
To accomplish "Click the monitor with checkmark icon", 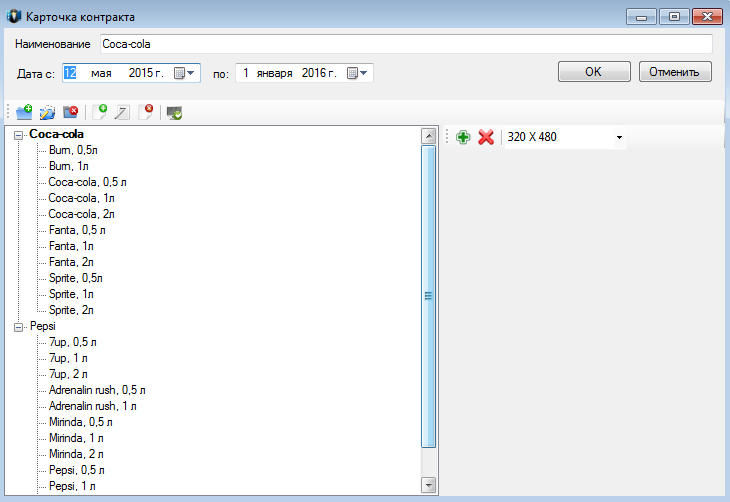I will coord(175,113).
